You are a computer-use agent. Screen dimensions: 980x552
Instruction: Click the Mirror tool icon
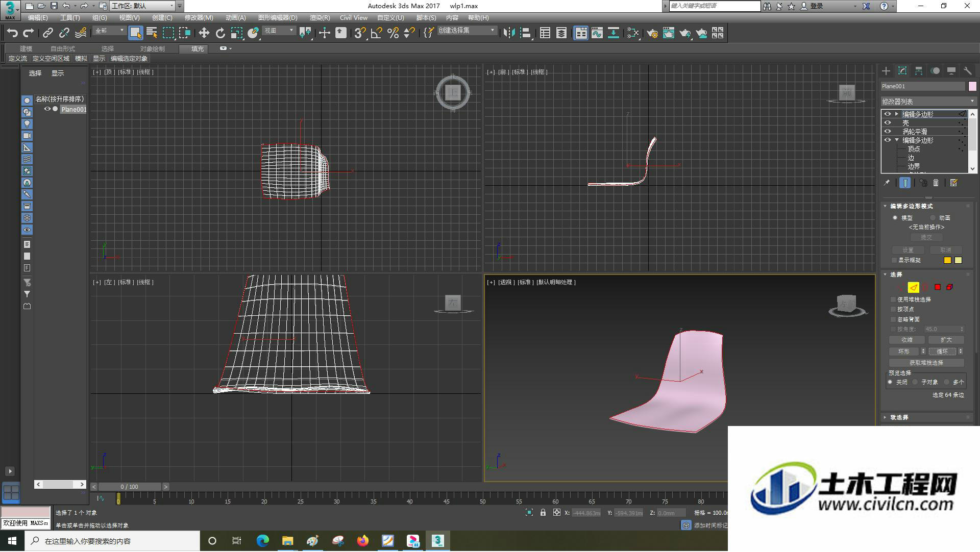coord(509,33)
